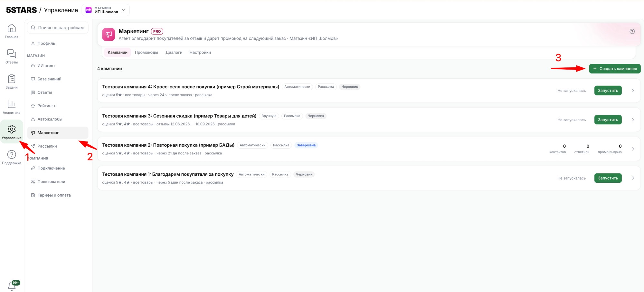Click the Черновик badge on Тестовая компания 4
Image resolution: width=644 pixels, height=292 pixels.
click(x=350, y=87)
